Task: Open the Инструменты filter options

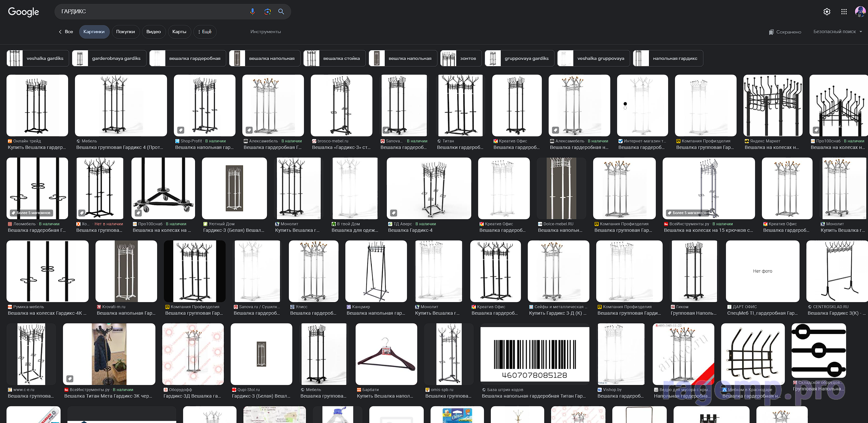Action: 265,32
